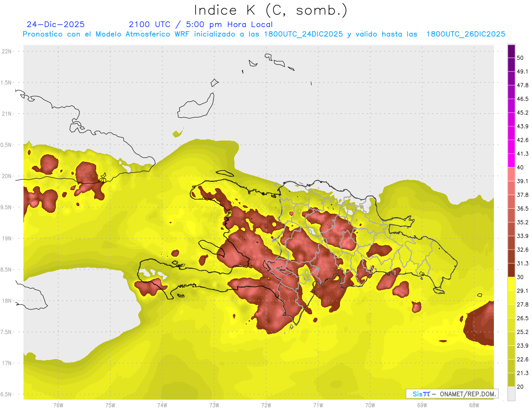The image size is (532, 411).
Task: Click the '2100 UTC / 5:00 pm Hora Local' text
Action: (x=201, y=24)
